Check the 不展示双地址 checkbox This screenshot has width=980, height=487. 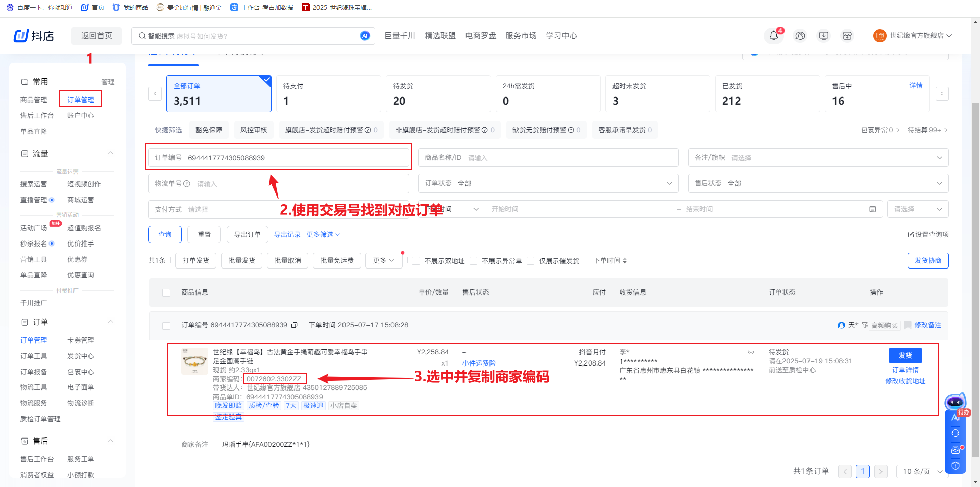416,261
